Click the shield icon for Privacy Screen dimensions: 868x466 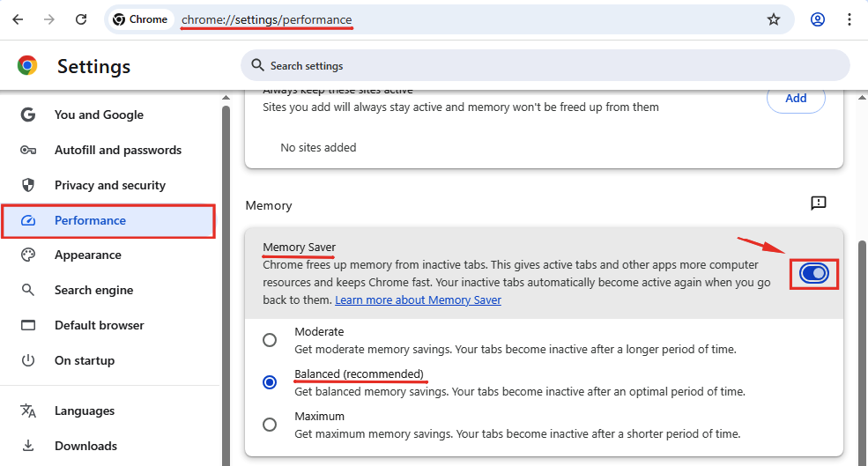27,185
